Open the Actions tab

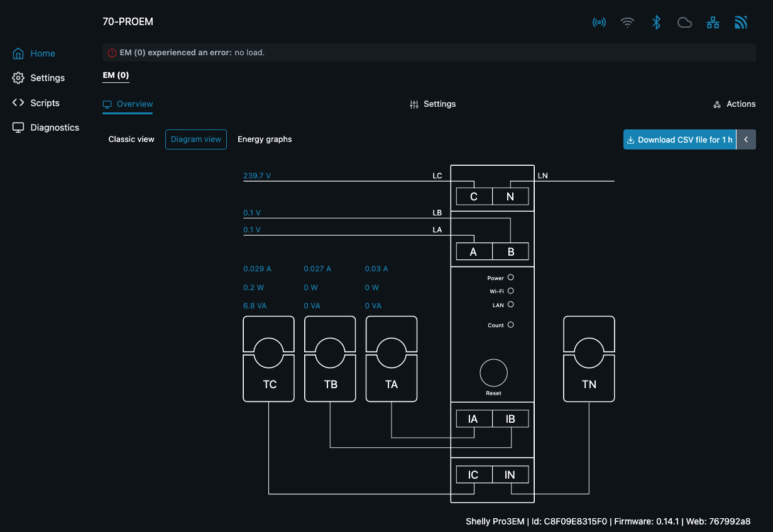coord(734,104)
